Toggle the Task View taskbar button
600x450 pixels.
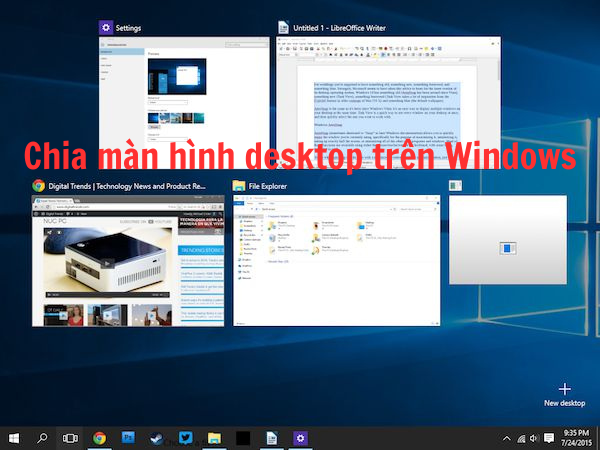pyautogui.click(x=71, y=438)
